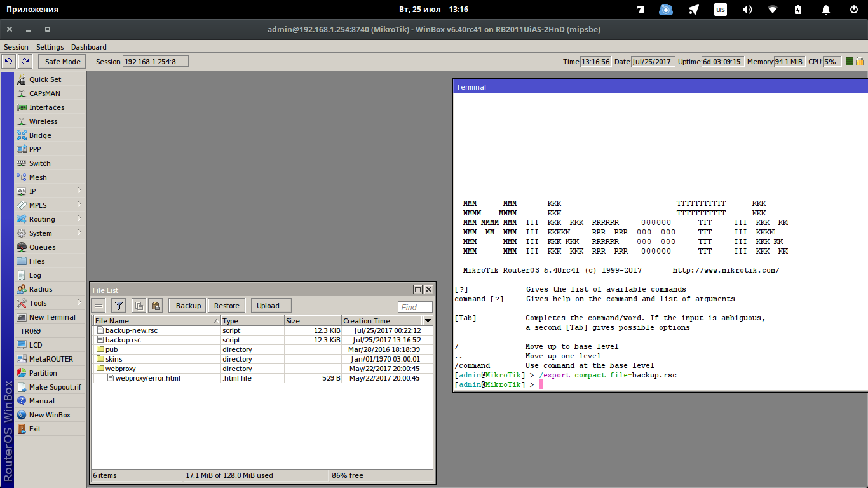The width and height of the screenshot is (868, 488).
Task: Open the Dashboard menu
Action: tap(88, 47)
